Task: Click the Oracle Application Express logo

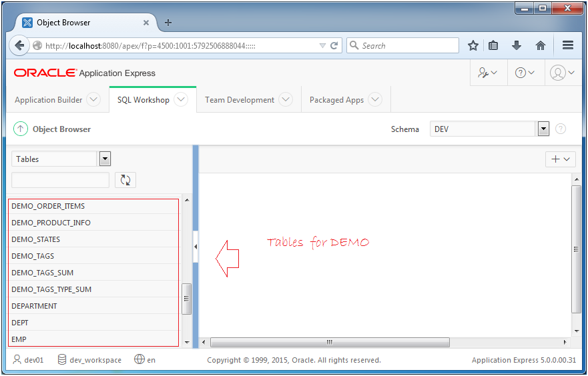Action: click(85, 73)
